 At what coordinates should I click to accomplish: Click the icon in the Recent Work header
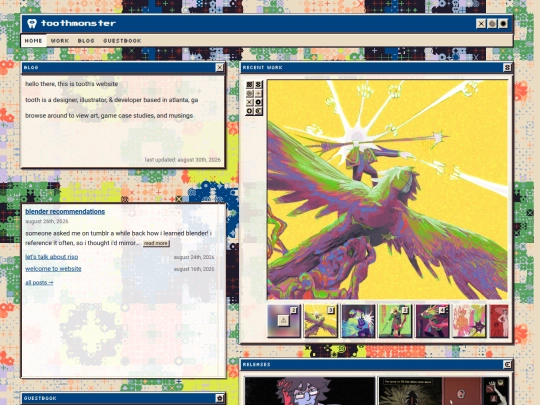(507, 68)
